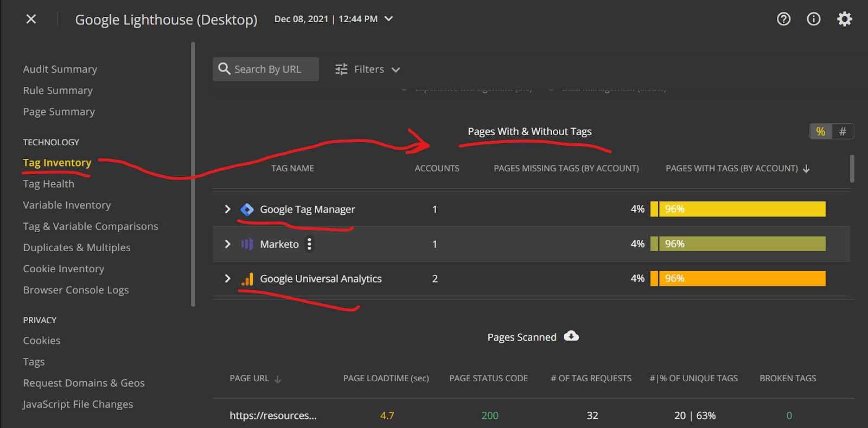This screenshot has height=428, width=868.
Task: Open Cookie Inventory report
Action: tap(63, 269)
